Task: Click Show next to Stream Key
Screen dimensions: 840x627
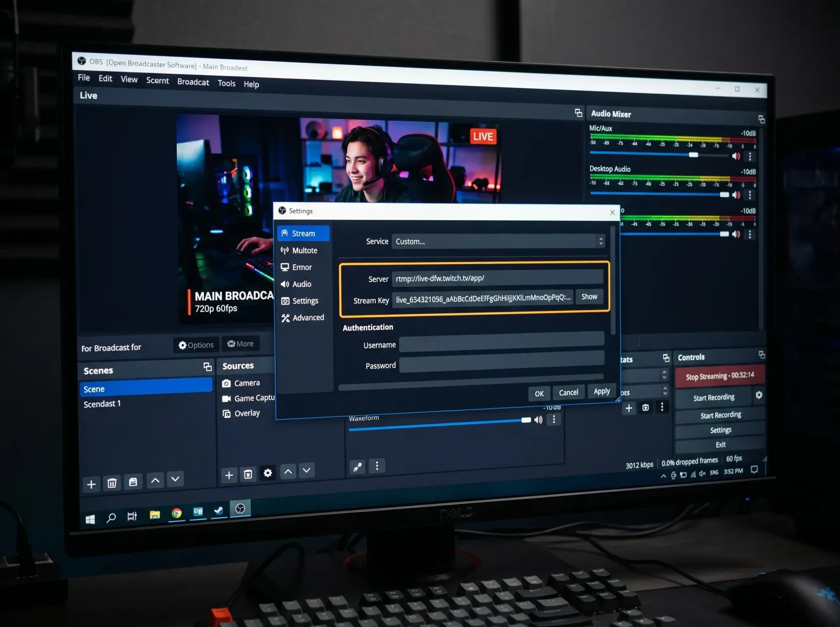Action: coord(589,297)
